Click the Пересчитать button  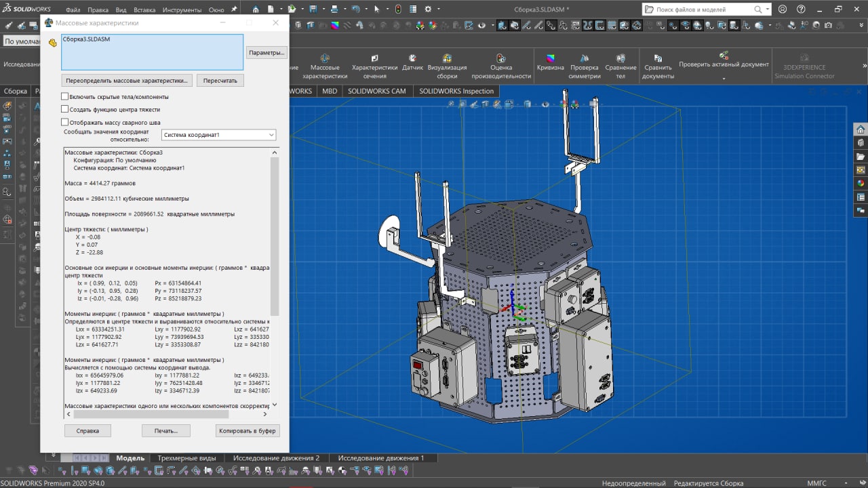[220, 81]
